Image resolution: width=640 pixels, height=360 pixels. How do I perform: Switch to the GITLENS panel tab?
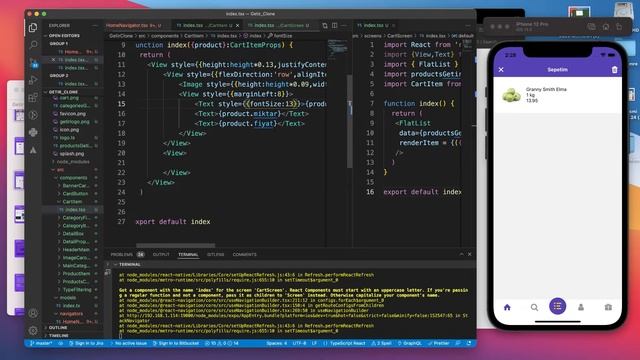click(x=215, y=254)
